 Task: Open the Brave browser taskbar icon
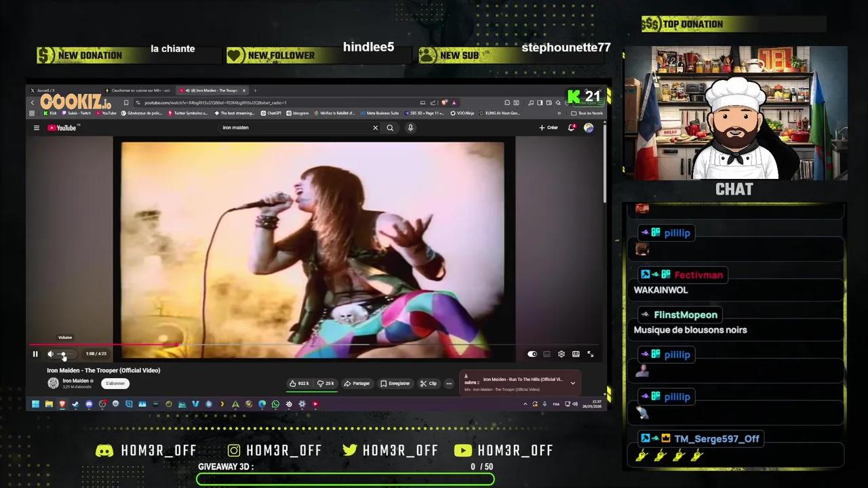tap(62, 404)
